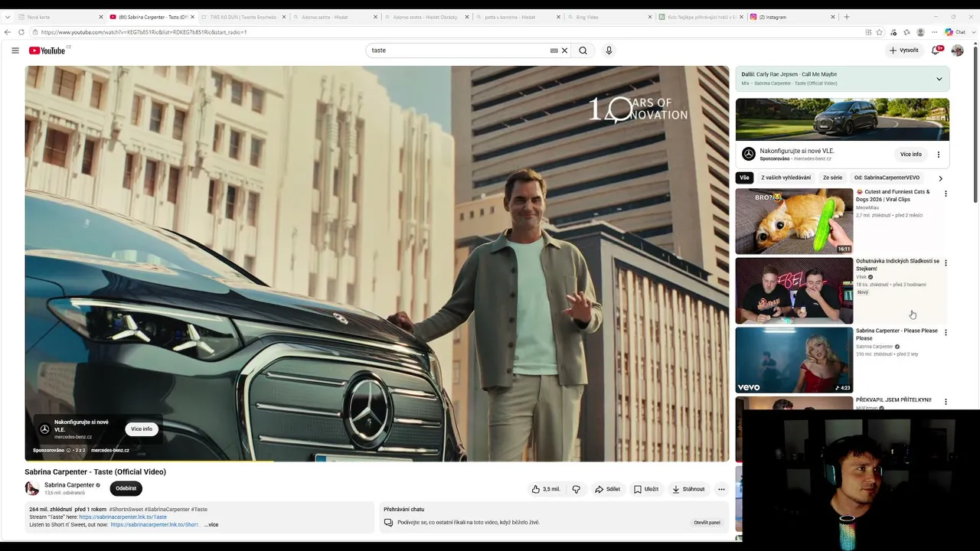Switch to the Instagram browser tab
980x551 pixels.
point(792,17)
